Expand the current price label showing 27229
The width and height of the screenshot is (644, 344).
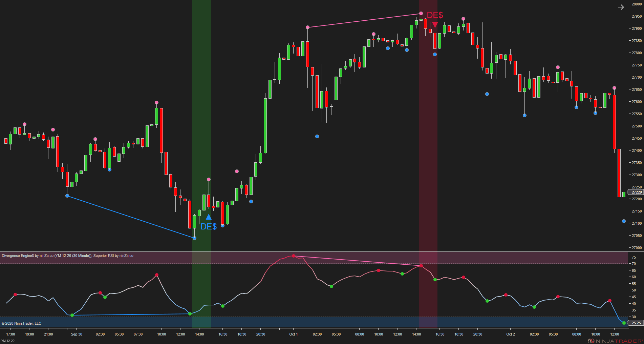(x=636, y=192)
